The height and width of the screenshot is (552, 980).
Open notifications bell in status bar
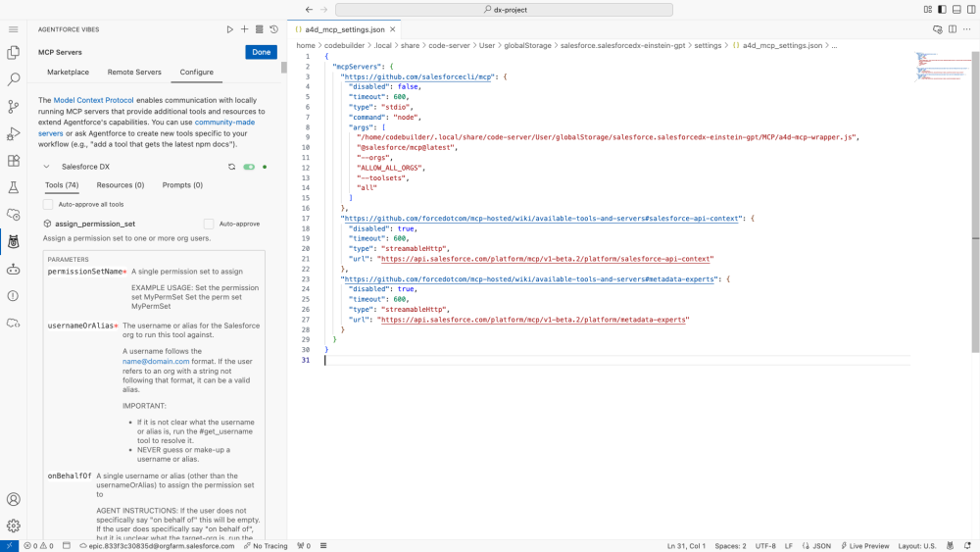[967, 546]
